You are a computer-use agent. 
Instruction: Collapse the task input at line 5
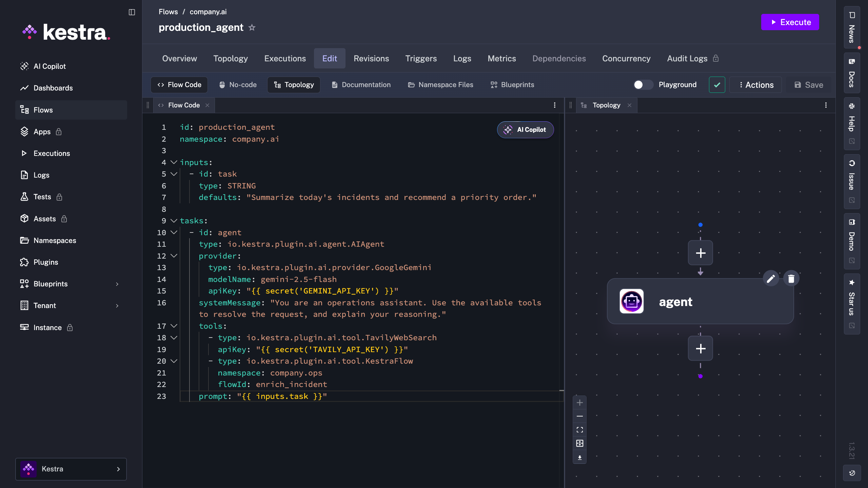(174, 174)
